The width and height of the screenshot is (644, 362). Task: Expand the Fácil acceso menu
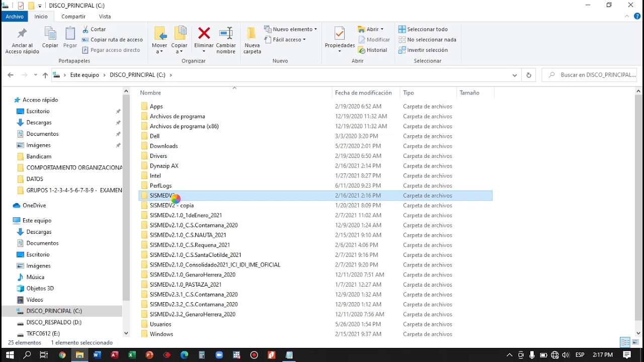click(285, 40)
